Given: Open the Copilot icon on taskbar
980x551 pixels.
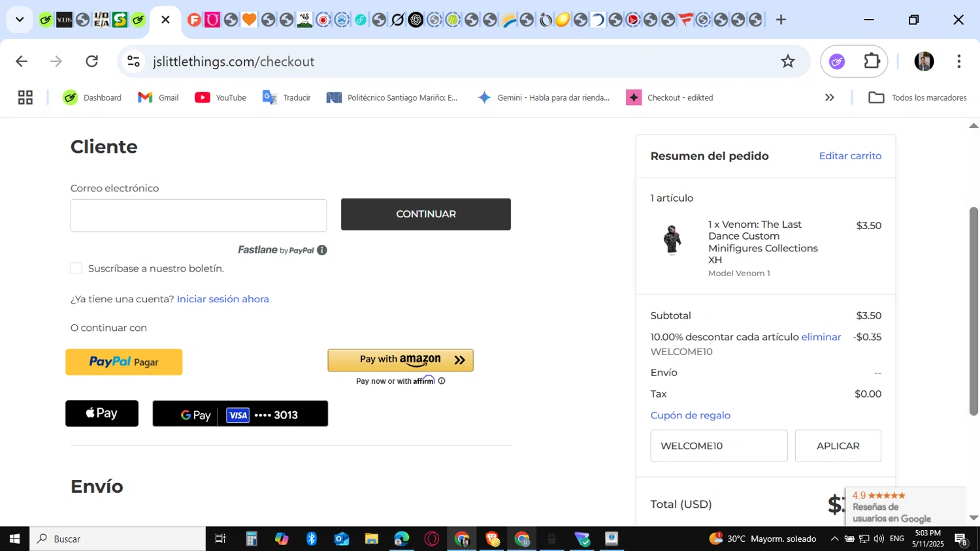Looking at the screenshot, I should 282,539.
